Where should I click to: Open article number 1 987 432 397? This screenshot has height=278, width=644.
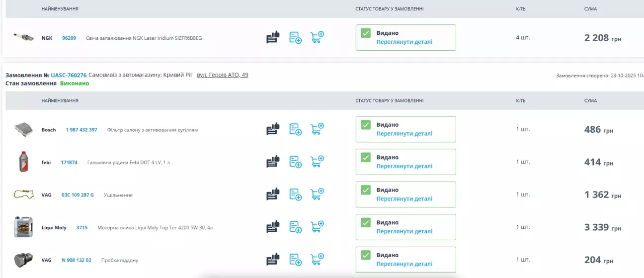(81, 130)
